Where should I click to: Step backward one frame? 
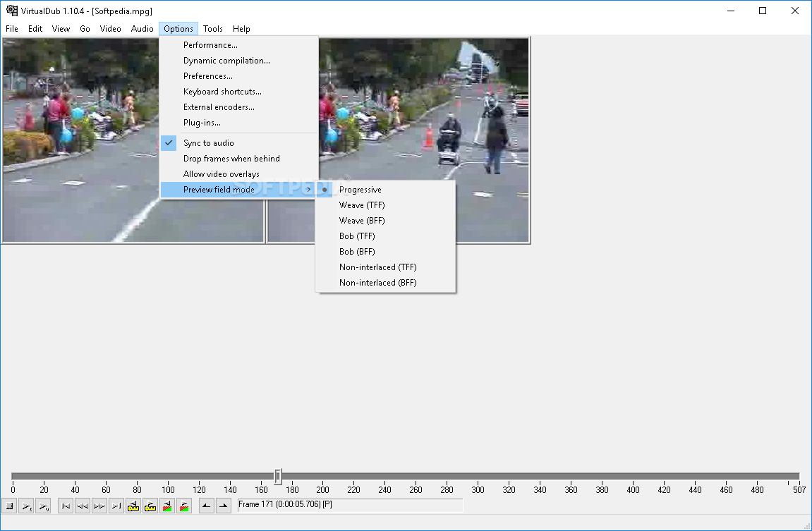(x=83, y=506)
